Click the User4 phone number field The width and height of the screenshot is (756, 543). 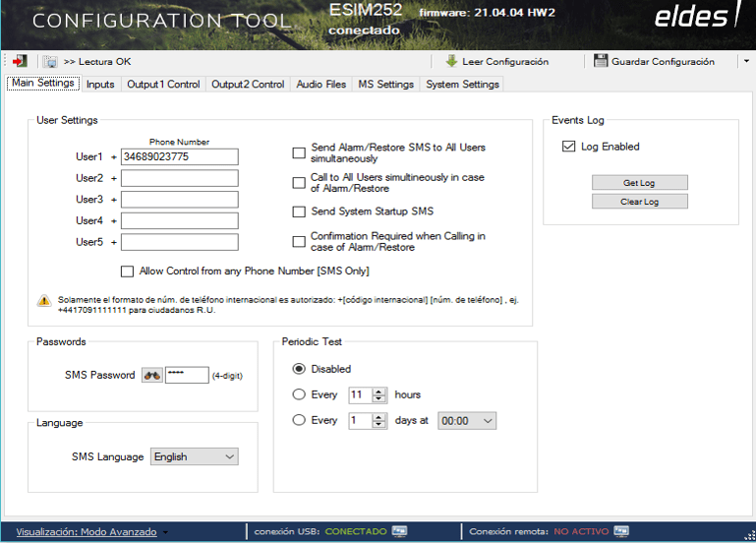tap(179, 220)
